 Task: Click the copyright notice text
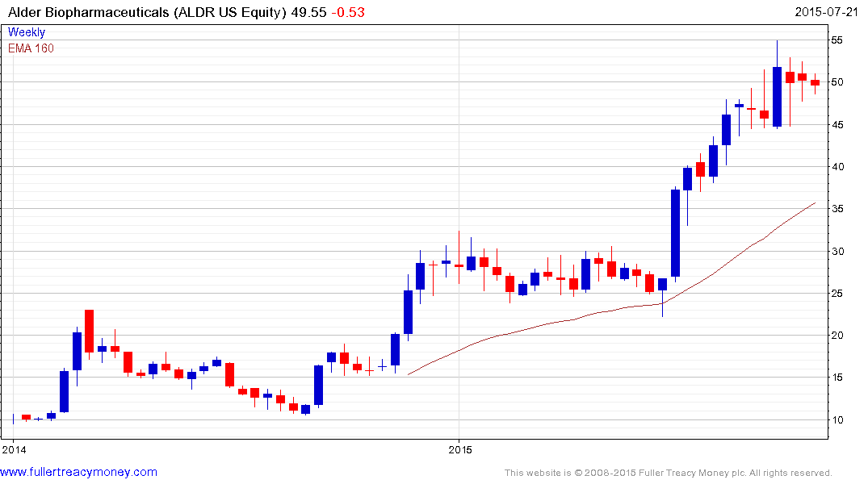pyautogui.click(x=668, y=473)
